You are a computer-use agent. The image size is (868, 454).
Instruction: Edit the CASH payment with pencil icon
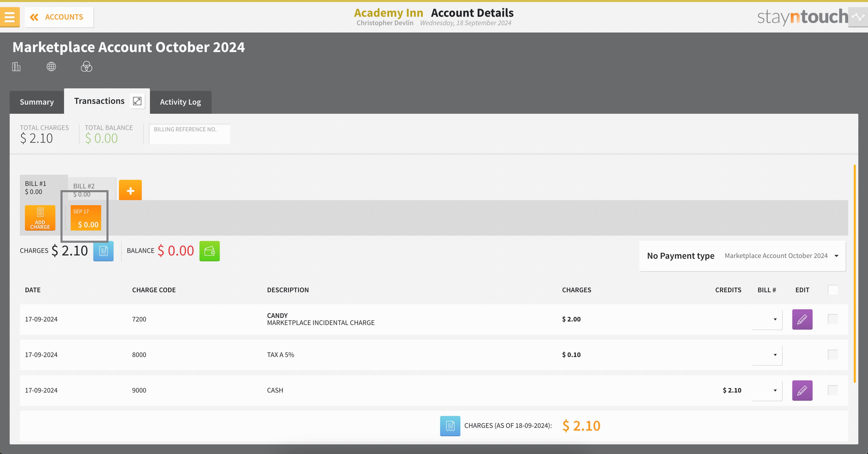[x=802, y=390]
